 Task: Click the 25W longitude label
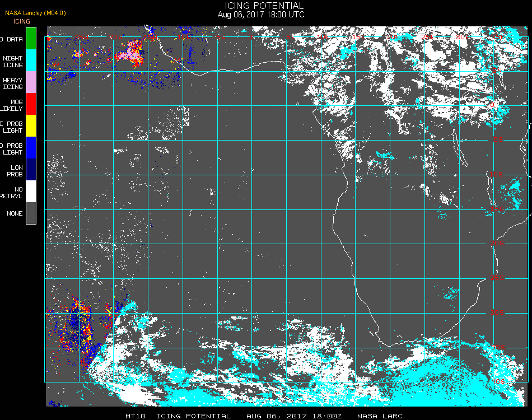tap(81, 36)
